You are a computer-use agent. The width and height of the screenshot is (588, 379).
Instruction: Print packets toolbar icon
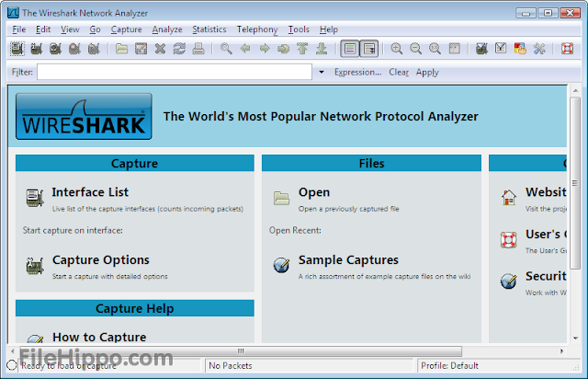coord(198,49)
